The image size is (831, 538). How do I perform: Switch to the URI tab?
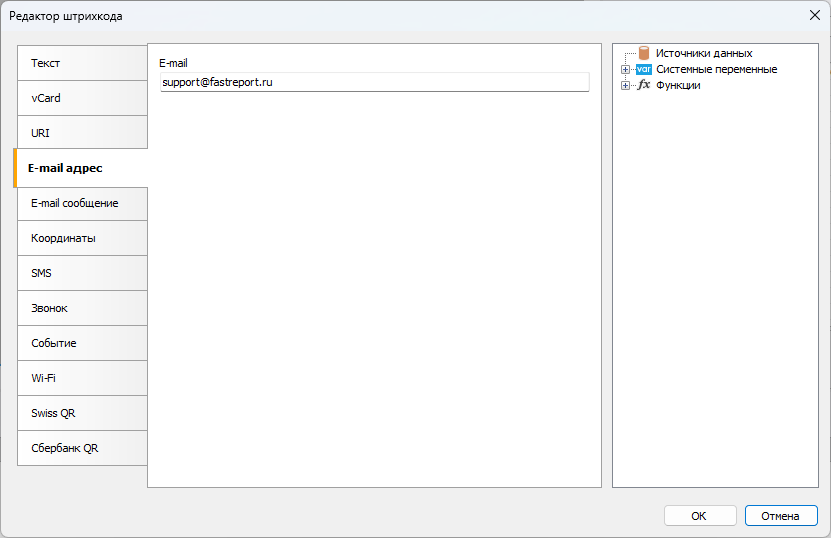[x=82, y=133]
